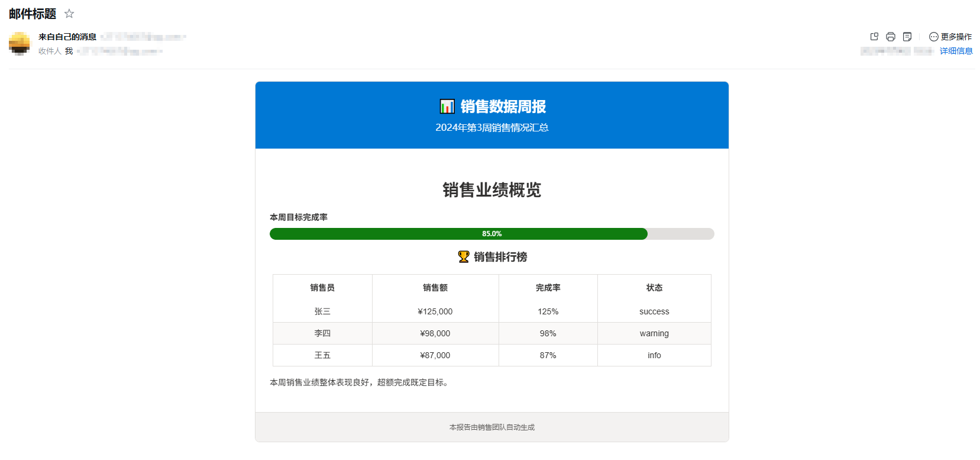This screenshot has height=460, width=980.
Task: Click the ¥98,000 sales amount cell
Action: [x=435, y=333]
